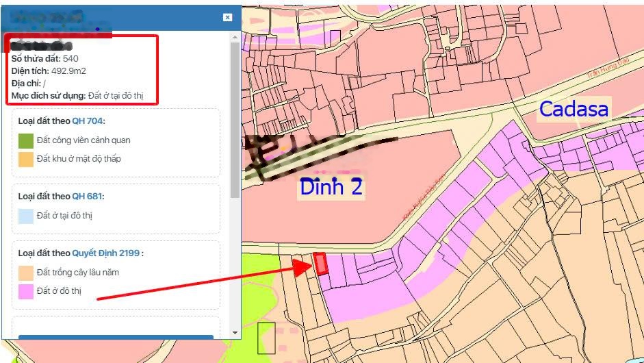644x363 pixels.
Task: Click the black-outlined parcel in the green zone
Action: [266, 338]
